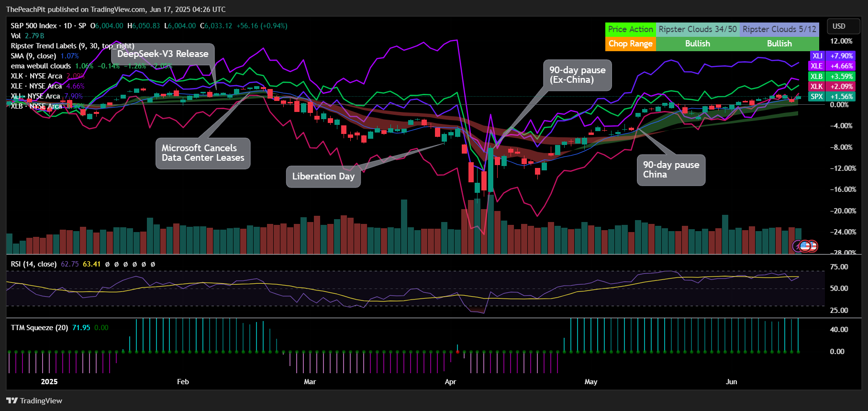Click the Apr label on the time axis
Screen dimensions: 868x411
pyautogui.click(x=450, y=382)
